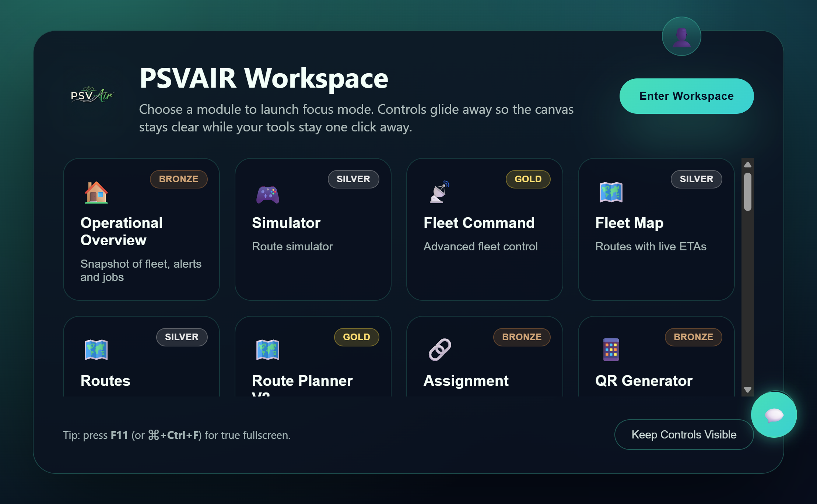
Task: Open the chat bubble icon
Action: pyautogui.click(x=774, y=415)
